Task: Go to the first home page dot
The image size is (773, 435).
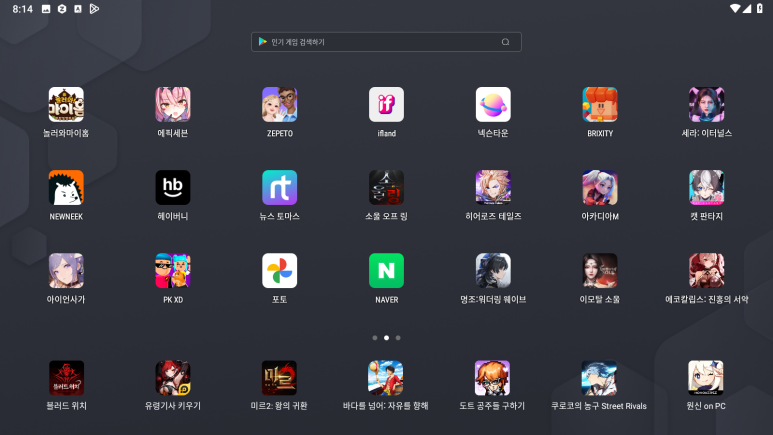Action: [375, 338]
